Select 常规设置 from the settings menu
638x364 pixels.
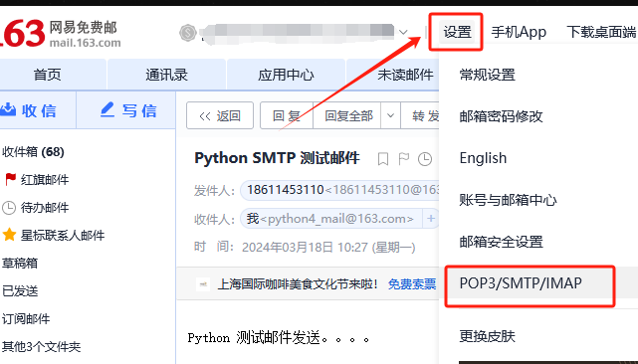488,75
